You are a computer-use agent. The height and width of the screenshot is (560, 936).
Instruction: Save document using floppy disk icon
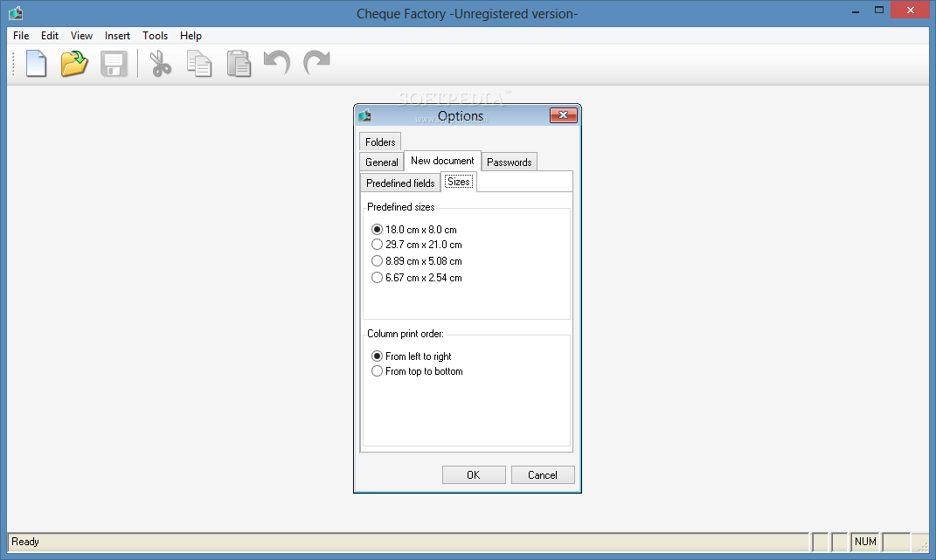tap(114, 64)
